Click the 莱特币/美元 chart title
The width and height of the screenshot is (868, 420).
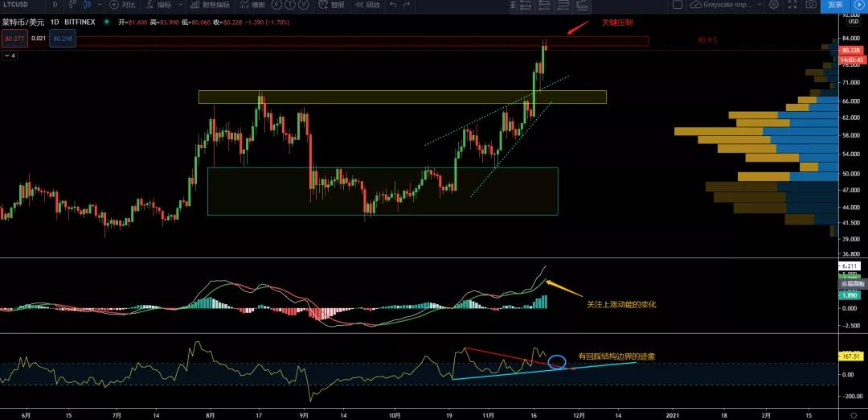click(x=23, y=23)
